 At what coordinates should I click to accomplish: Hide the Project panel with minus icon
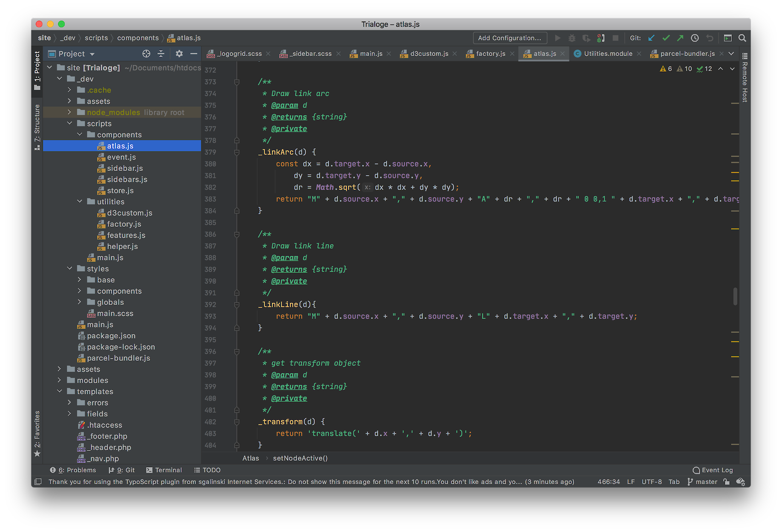194,54
